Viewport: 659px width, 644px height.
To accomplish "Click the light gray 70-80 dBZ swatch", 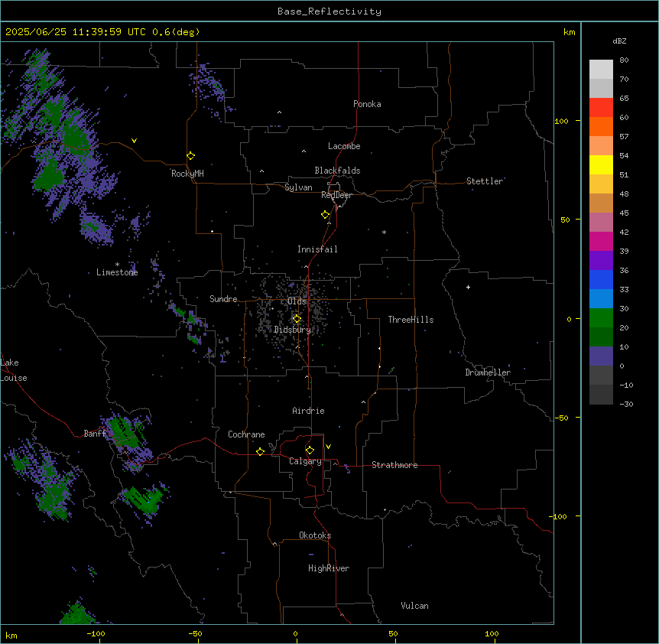I will [601, 70].
